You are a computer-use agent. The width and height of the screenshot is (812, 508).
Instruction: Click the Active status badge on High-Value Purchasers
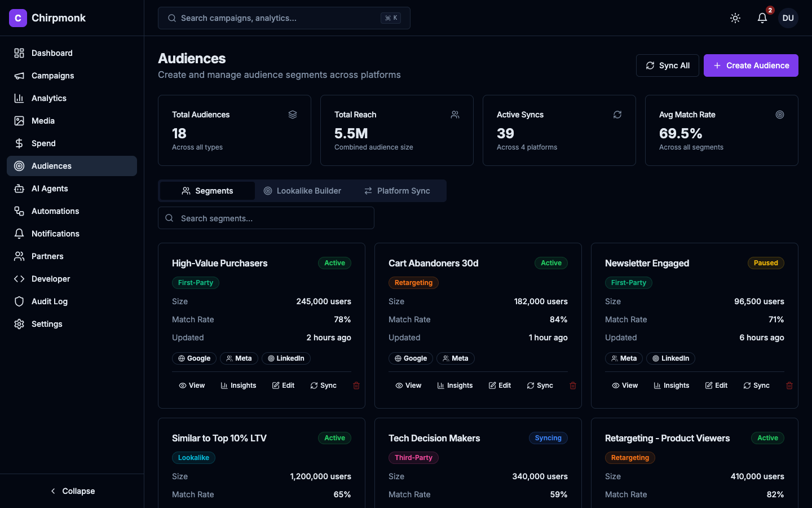[334, 263]
